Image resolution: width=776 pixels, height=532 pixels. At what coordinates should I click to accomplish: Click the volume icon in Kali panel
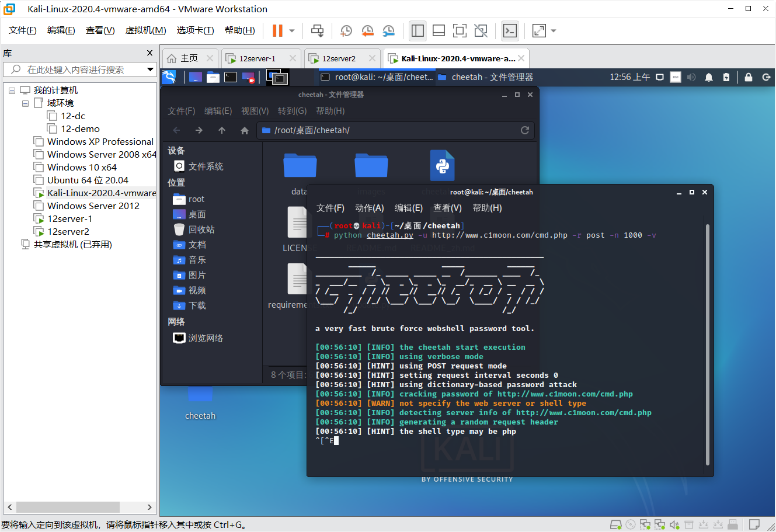(x=691, y=77)
